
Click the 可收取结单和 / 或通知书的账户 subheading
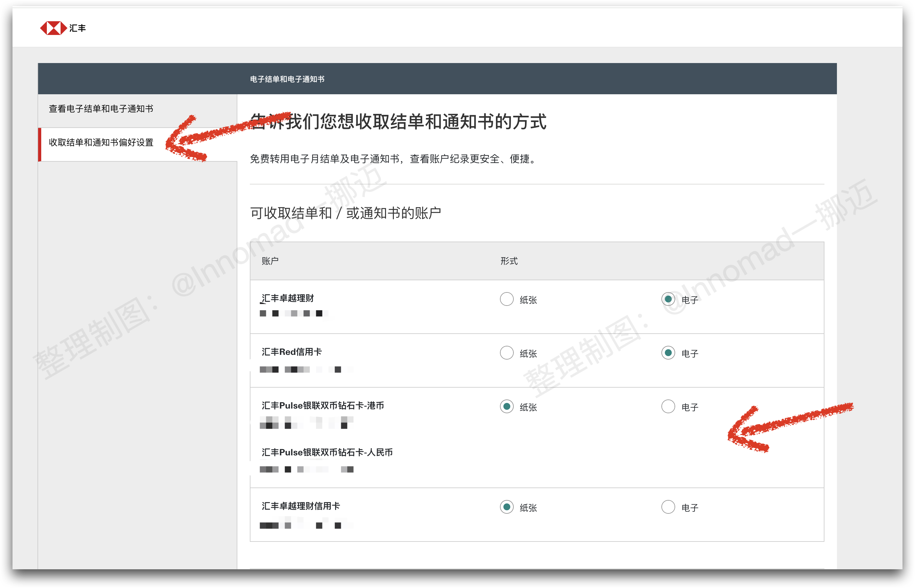pyautogui.click(x=345, y=213)
